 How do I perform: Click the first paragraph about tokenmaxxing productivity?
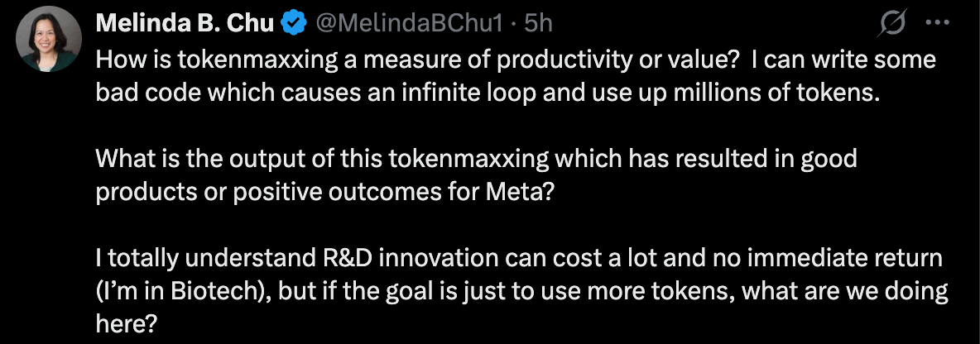pyautogui.click(x=497, y=76)
